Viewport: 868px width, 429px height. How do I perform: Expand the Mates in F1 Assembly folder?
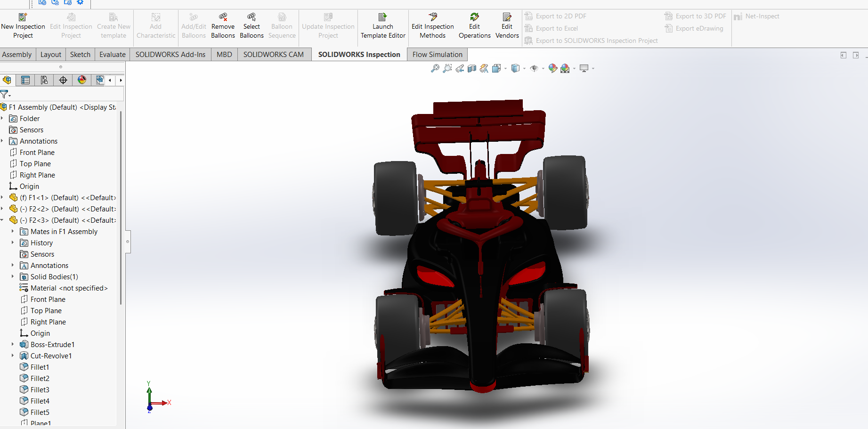pyautogui.click(x=12, y=231)
